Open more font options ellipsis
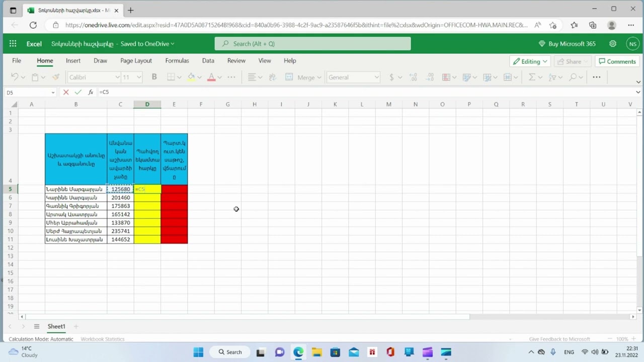The height and width of the screenshot is (362, 644). (x=231, y=77)
